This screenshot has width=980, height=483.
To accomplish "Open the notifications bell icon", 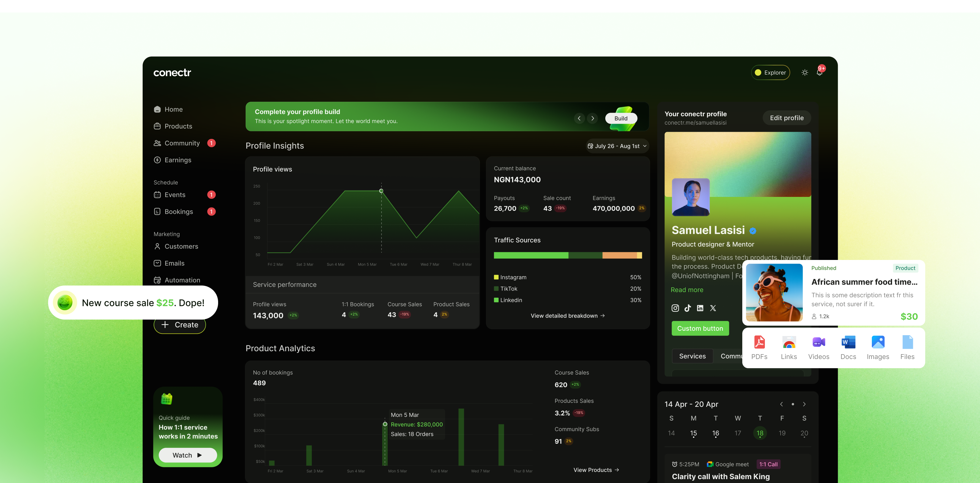I will tap(820, 72).
